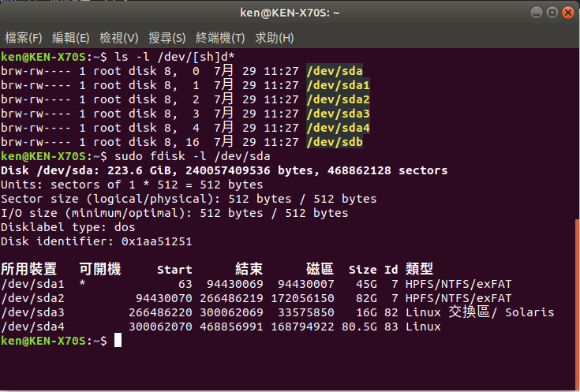The image size is (580, 392).
Task: Click the '80.5G' size value
Action: [x=359, y=327]
